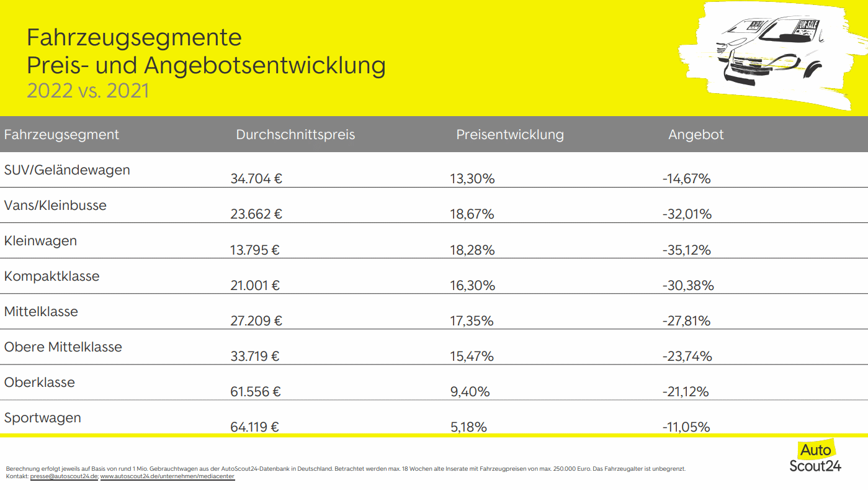This screenshot has width=868, height=490.
Task: Click the AutoScout24 logo
Action: pyautogui.click(x=815, y=456)
